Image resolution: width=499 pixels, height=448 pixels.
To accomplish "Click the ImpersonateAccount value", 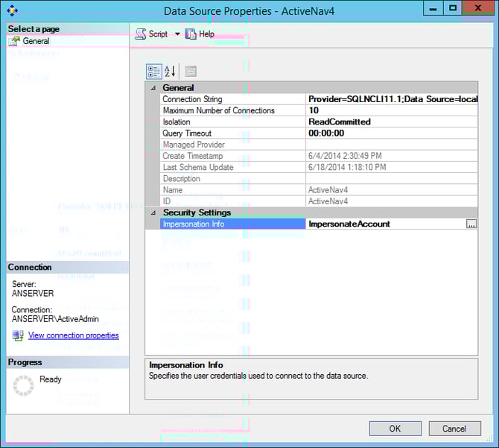I will coord(349,224).
